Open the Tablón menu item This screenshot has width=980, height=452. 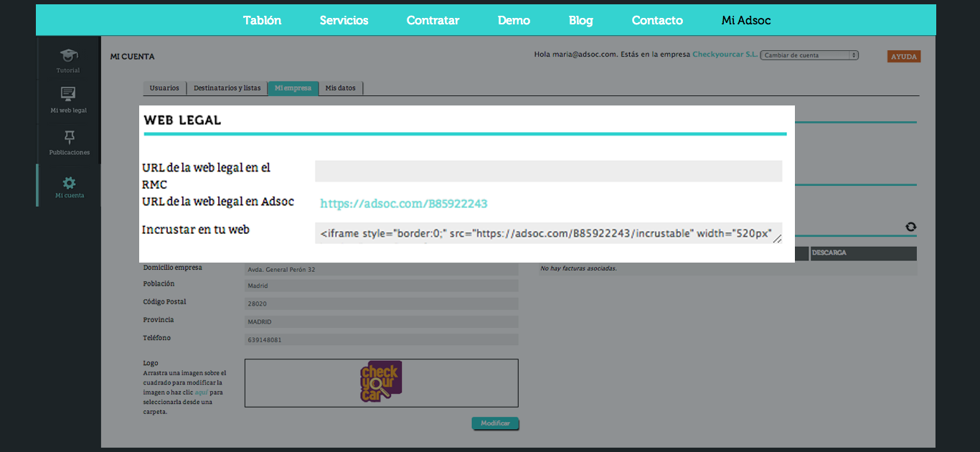(x=262, y=20)
